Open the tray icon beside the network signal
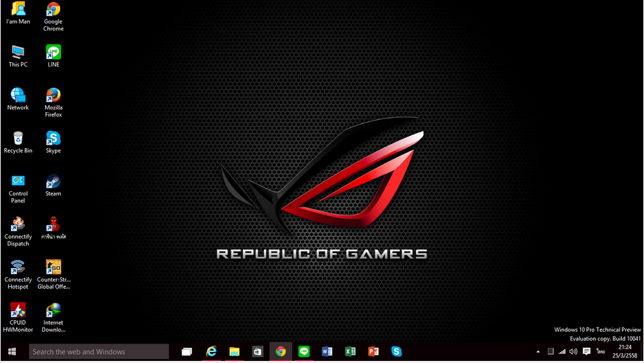The image size is (644, 363). click(x=551, y=351)
